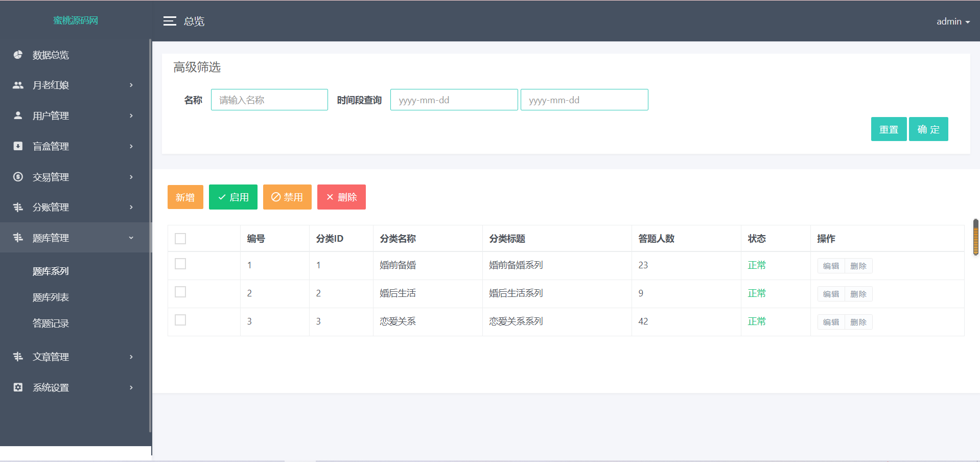Open the 题库列表 submenu item
Viewport: 980px width, 462px height.
[x=51, y=297]
